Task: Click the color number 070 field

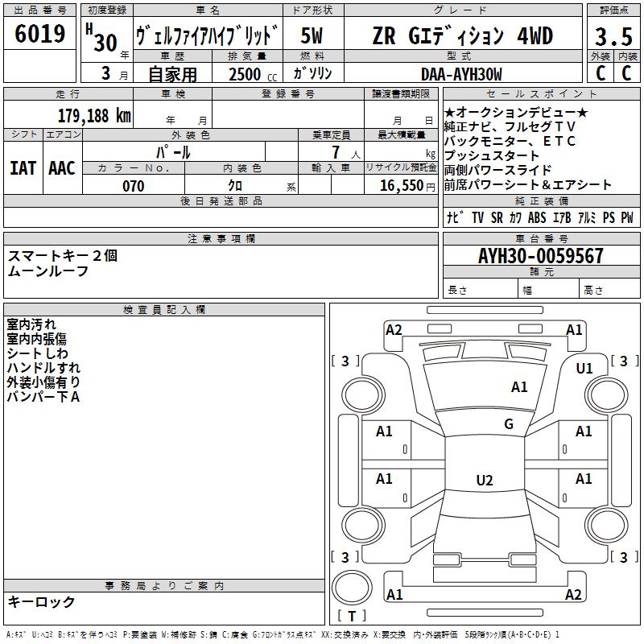Action: pos(133,186)
